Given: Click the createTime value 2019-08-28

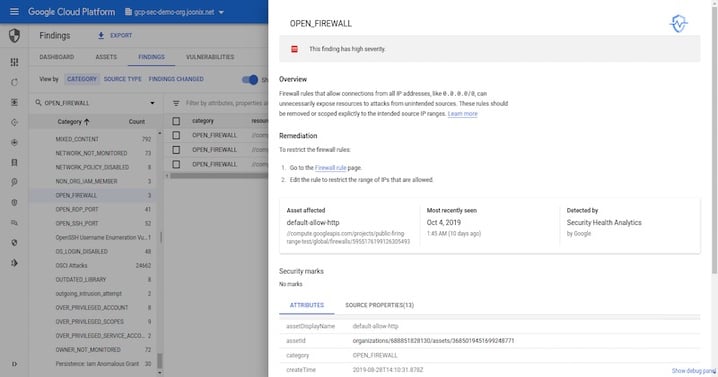Looking at the screenshot, I should click(x=388, y=370).
